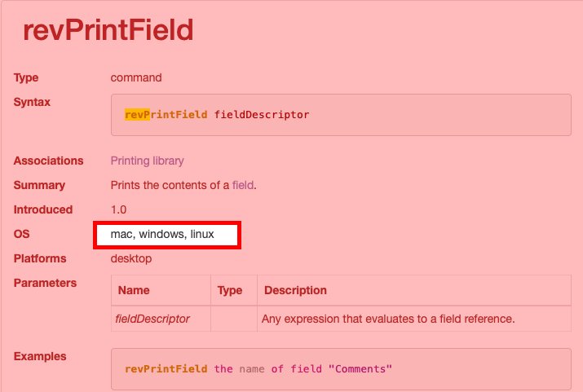
Task: Click the "mac, windows, linux" OS value
Action: (162, 234)
